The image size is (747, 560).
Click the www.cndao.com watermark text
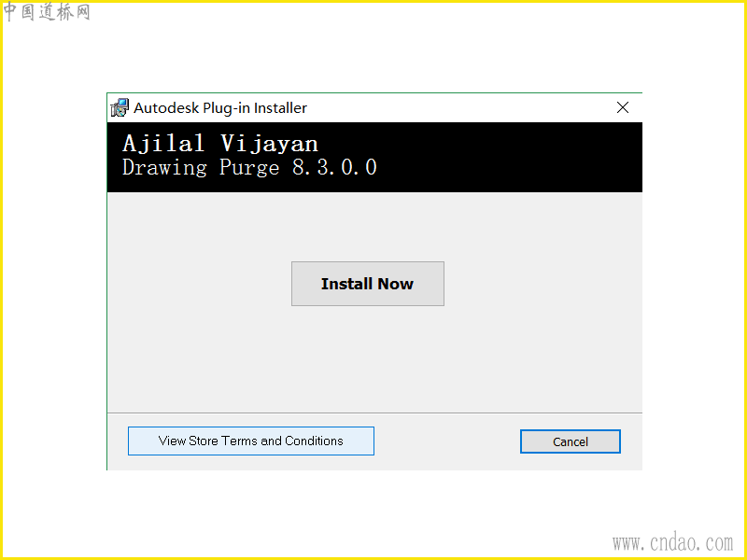672,543
